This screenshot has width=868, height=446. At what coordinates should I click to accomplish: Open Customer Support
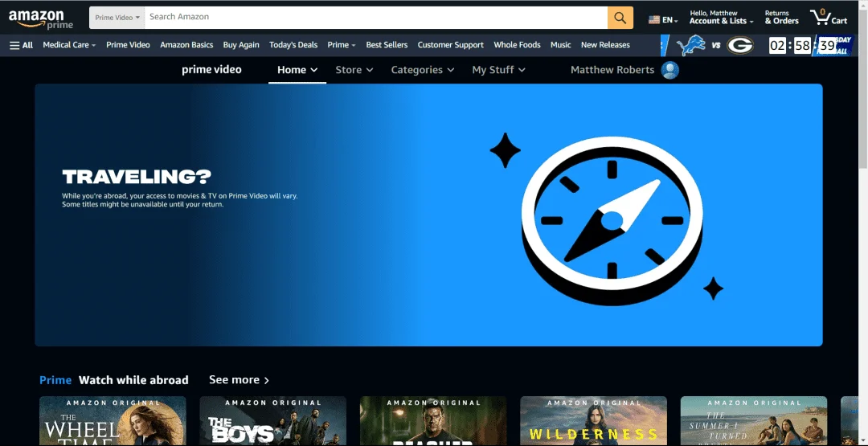pos(451,45)
